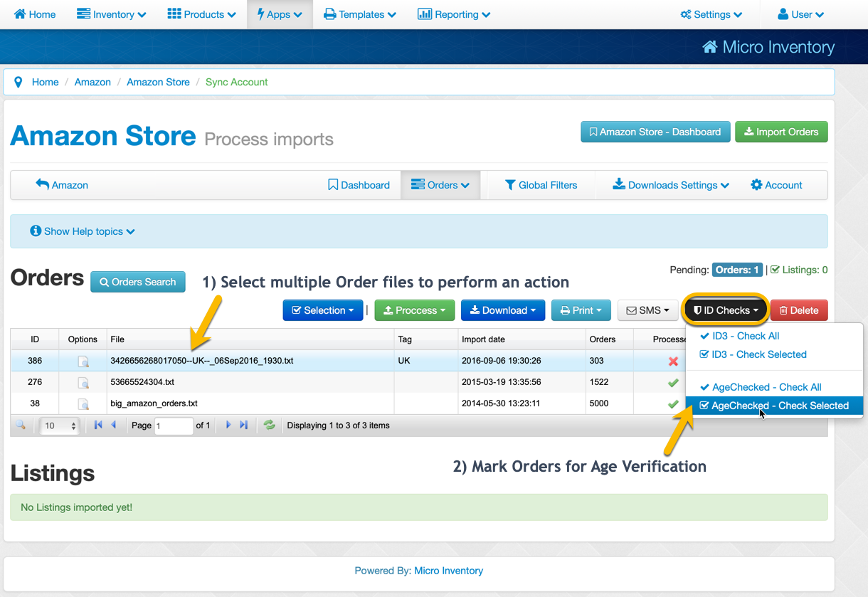Toggle the ID Checks dropdown button
The height and width of the screenshot is (597, 868).
click(726, 310)
